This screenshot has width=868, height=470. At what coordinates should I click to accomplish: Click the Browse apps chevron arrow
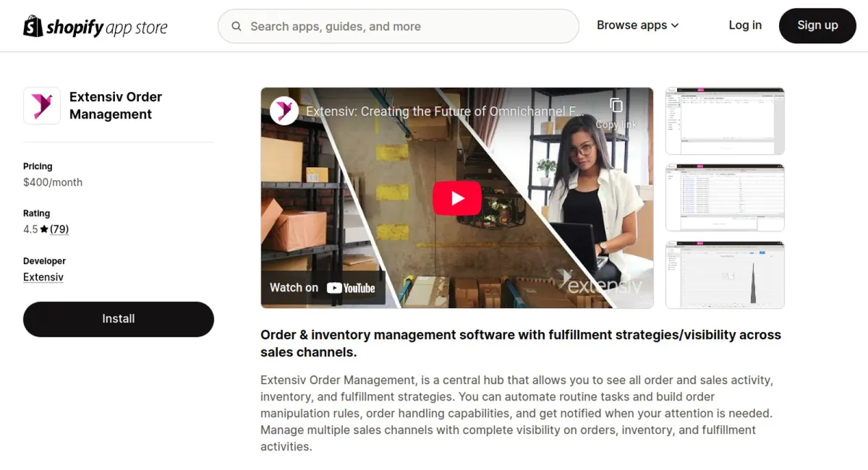(675, 25)
